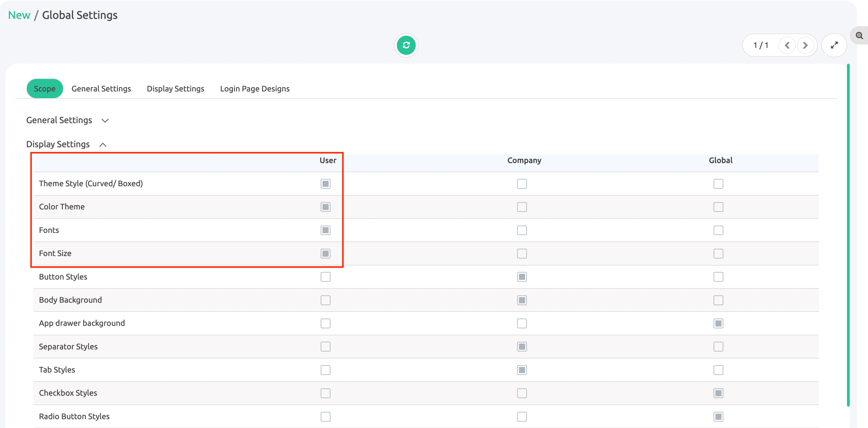This screenshot has width=868, height=428.
Task: Click the New breadcrumb link
Action: (19, 15)
